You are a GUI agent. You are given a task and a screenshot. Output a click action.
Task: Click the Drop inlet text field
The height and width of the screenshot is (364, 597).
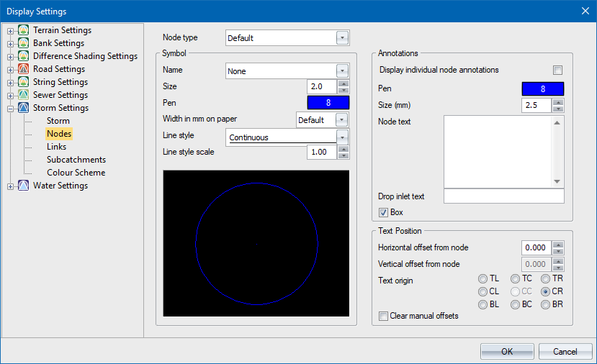click(x=503, y=196)
